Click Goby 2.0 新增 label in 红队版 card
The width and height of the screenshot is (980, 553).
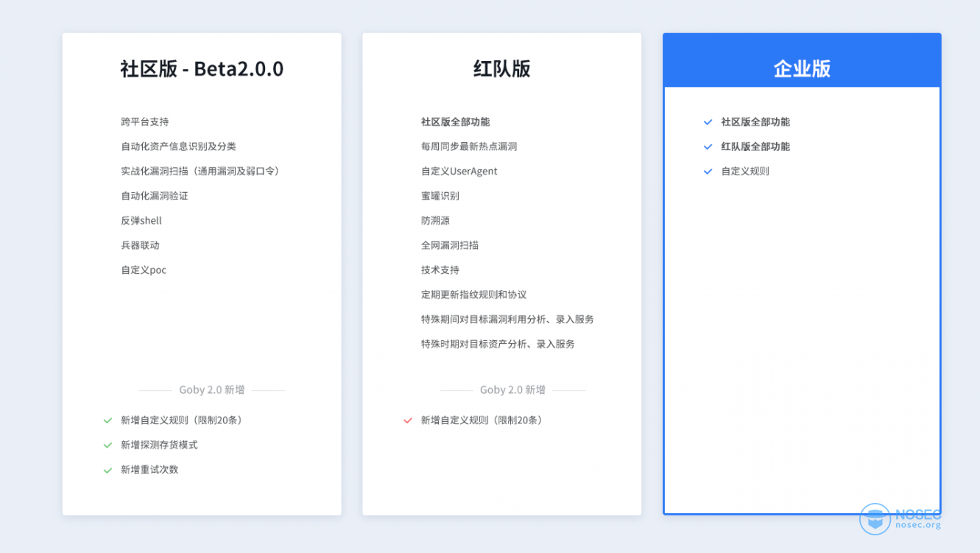pyautogui.click(x=512, y=390)
